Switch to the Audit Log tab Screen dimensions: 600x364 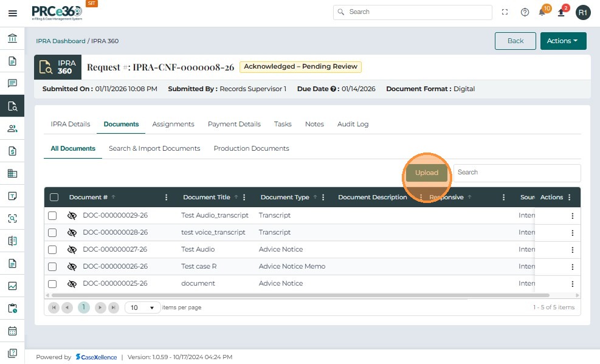(353, 124)
